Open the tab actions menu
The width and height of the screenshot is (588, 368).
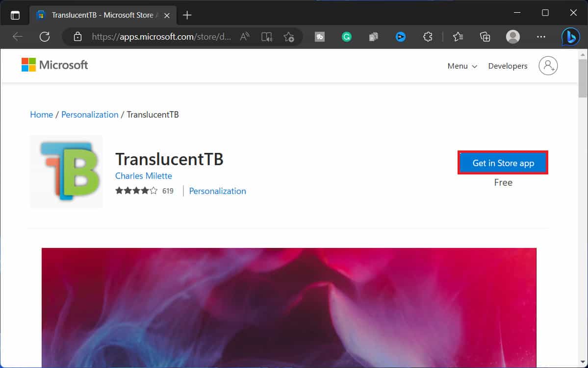(x=15, y=15)
